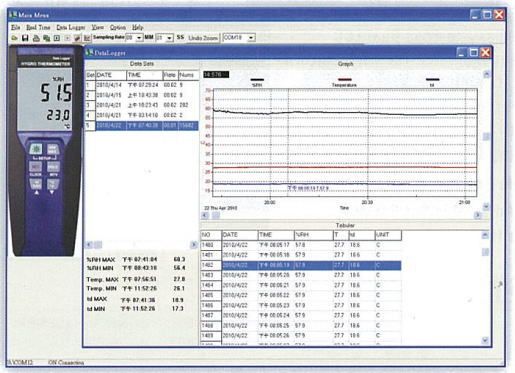Click graph horizontal scrollbar left arrow
The width and height of the screenshot is (515, 373).
[x=206, y=215]
